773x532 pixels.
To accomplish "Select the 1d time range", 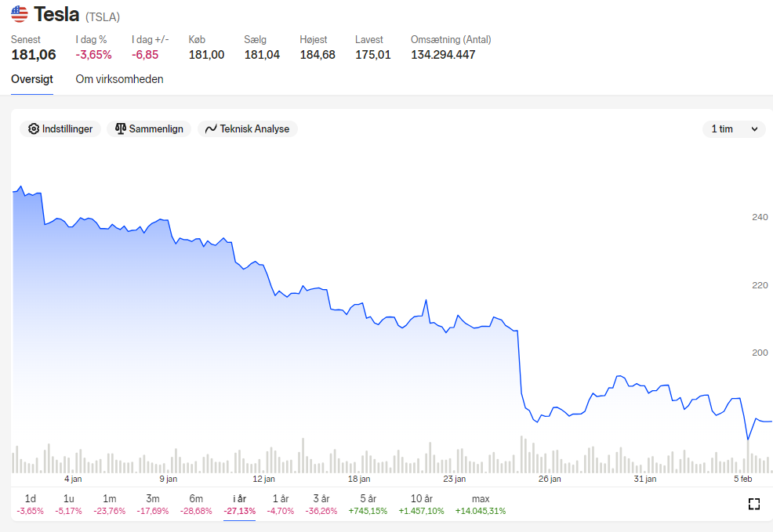I will pos(30,505).
